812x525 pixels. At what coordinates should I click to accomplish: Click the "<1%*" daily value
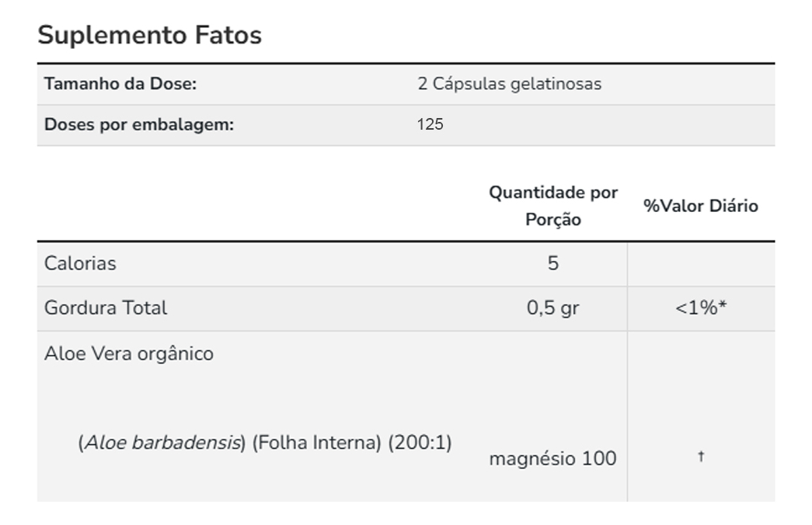(x=701, y=308)
